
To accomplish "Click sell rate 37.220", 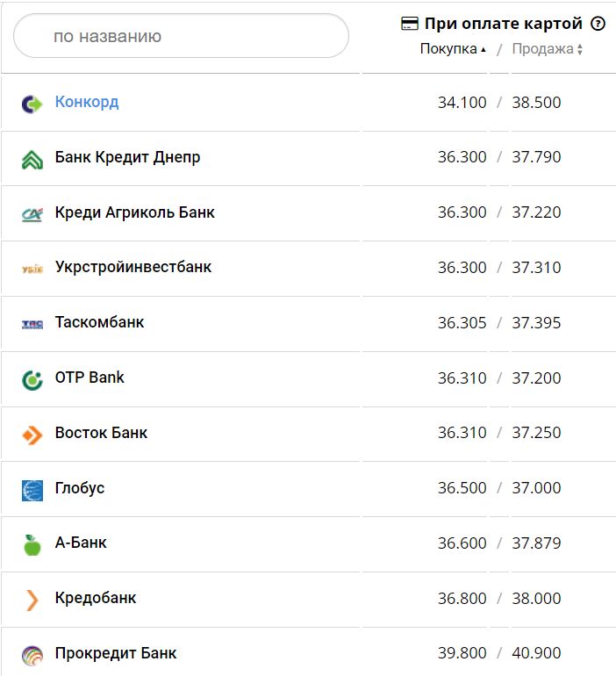I will tap(536, 212).
